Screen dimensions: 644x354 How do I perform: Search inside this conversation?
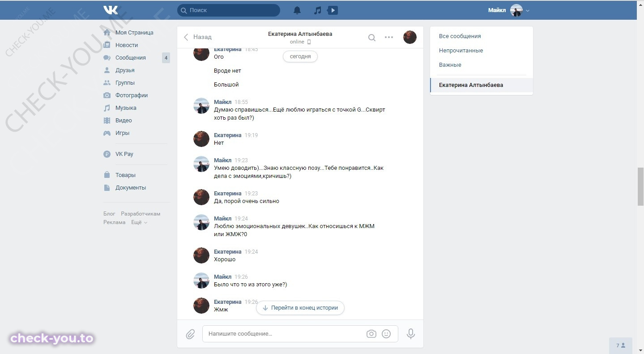pyautogui.click(x=371, y=38)
